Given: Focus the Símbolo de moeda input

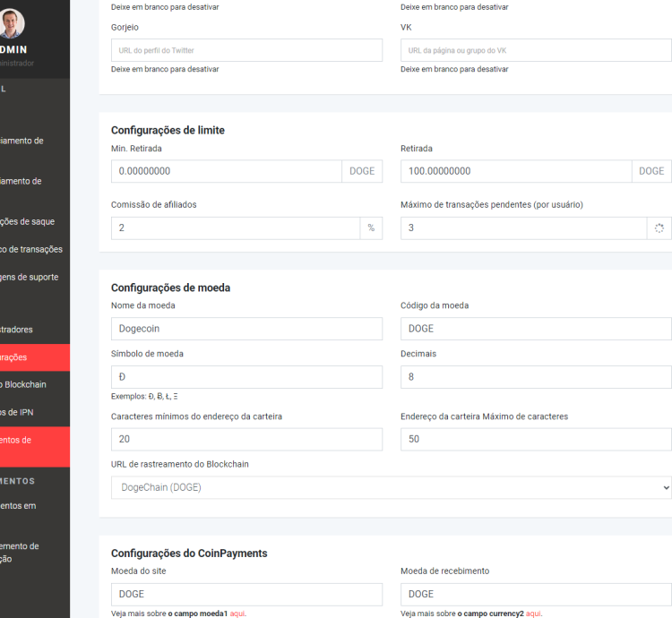Looking at the screenshot, I should 246,377.
